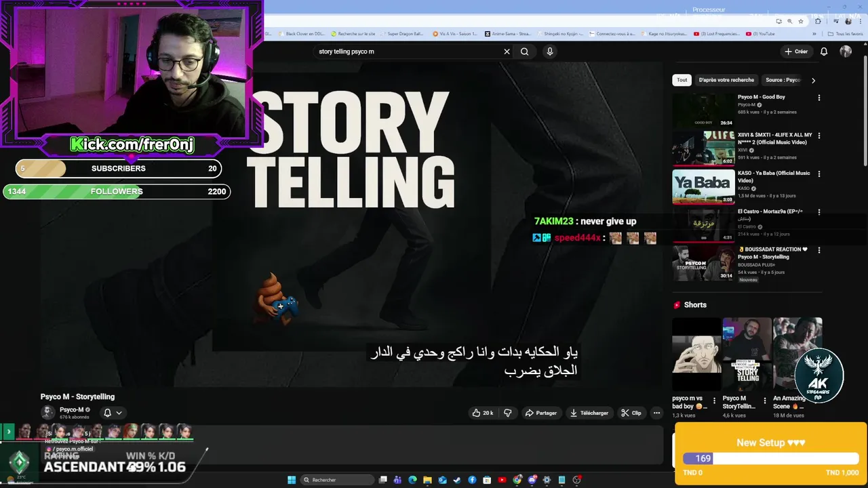This screenshot has height=488, width=868.
Task: Open the Black Clover en DDL bookmark
Action: pyautogui.click(x=303, y=34)
